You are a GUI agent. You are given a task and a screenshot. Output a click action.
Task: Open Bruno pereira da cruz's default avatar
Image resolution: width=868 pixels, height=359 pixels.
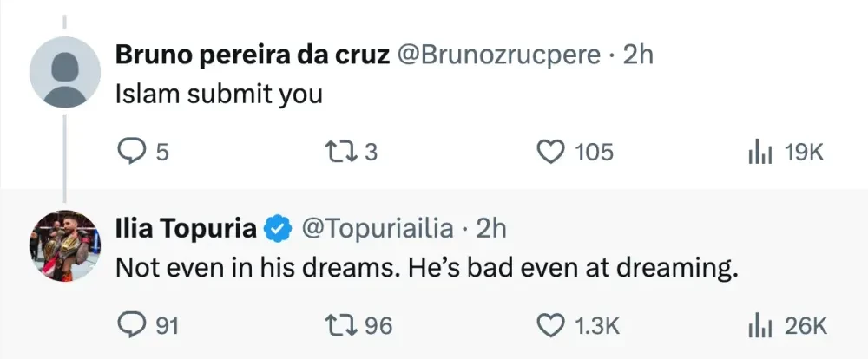point(65,72)
